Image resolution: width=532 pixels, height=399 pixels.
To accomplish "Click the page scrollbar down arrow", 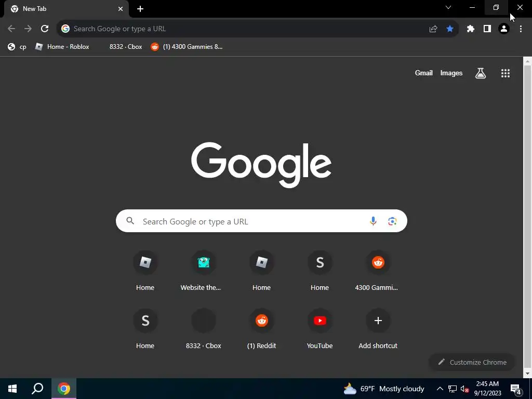I will [x=527, y=374].
